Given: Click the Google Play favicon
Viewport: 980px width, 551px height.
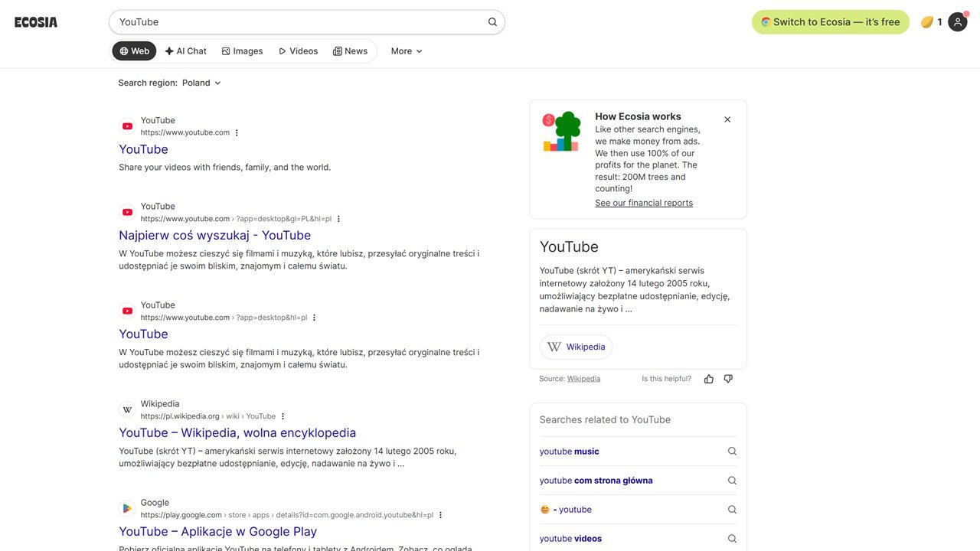Looking at the screenshot, I should click(127, 508).
